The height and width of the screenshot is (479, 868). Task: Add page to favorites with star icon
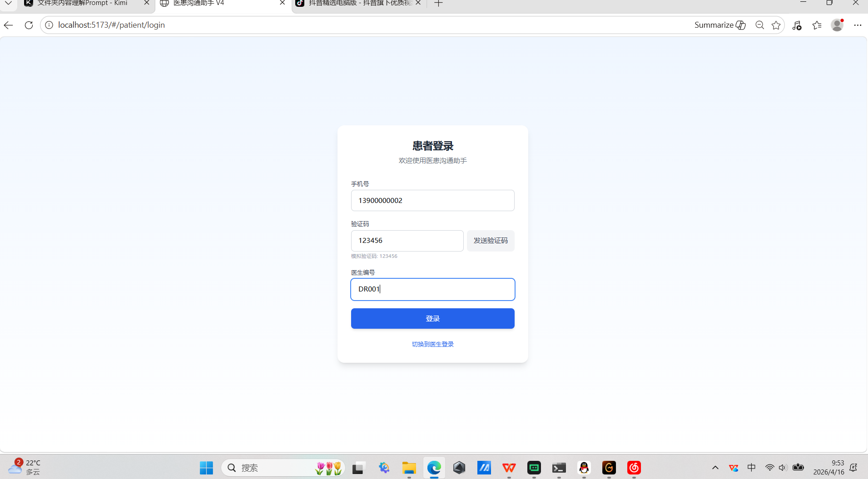pos(776,25)
